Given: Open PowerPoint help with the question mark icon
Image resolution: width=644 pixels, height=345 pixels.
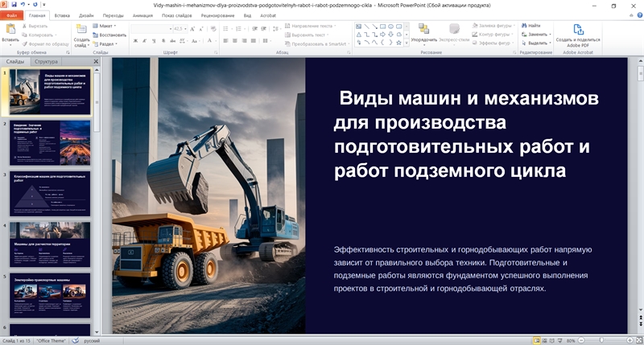Looking at the screenshot, I should click(639, 15).
